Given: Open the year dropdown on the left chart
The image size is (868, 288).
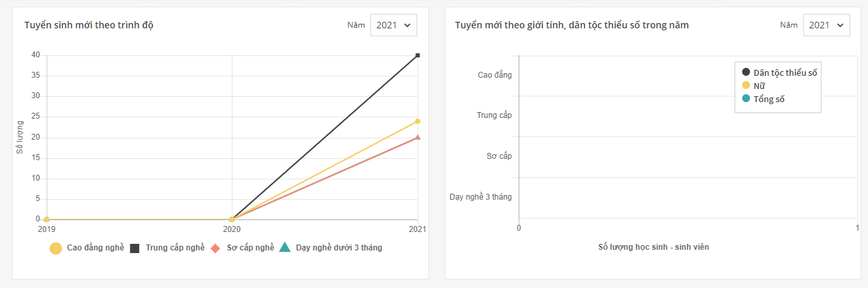Looking at the screenshot, I should [x=393, y=25].
